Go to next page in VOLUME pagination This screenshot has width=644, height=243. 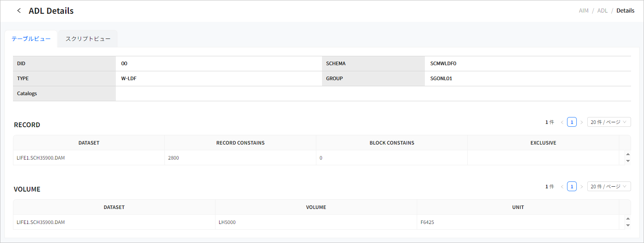click(582, 187)
